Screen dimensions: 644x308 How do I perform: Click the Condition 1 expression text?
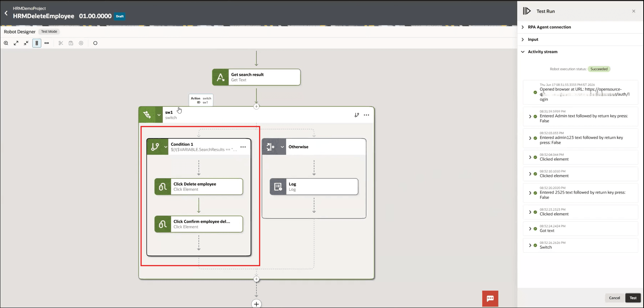coord(204,150)
